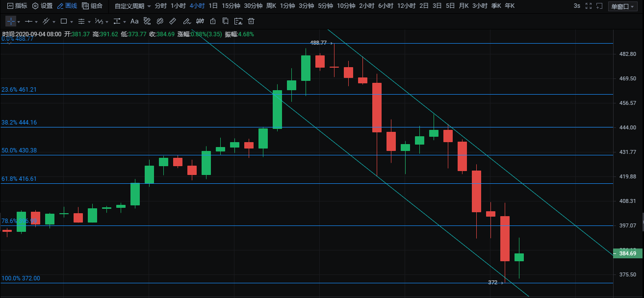The image size is (644, 298).
Task: Open the 自定义周期 custom period dropdown
Action: coord(132,6)
